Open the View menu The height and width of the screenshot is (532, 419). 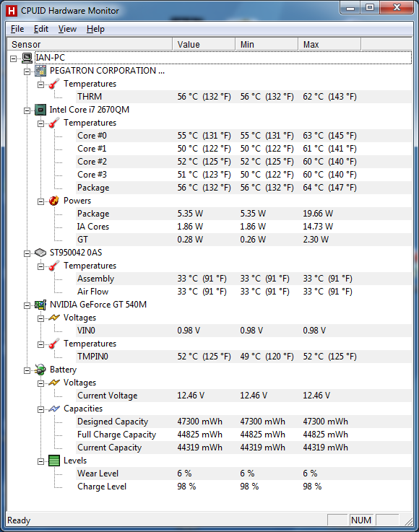pos(67,29)
